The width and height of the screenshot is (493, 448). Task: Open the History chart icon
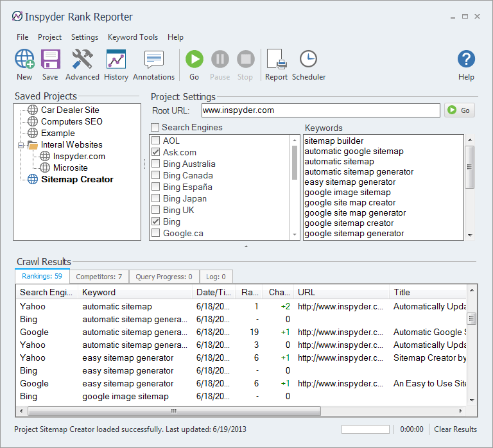coord(116,59)
